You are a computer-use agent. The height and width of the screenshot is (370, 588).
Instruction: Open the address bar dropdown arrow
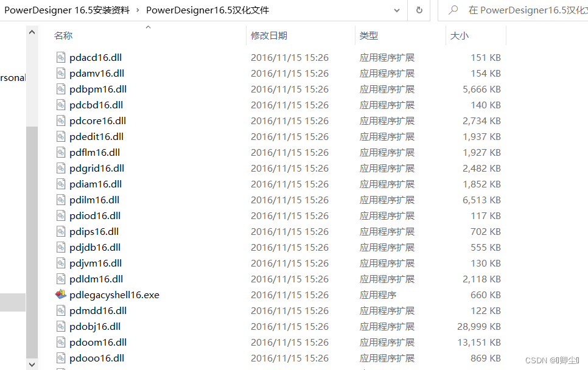click(397, 10)
